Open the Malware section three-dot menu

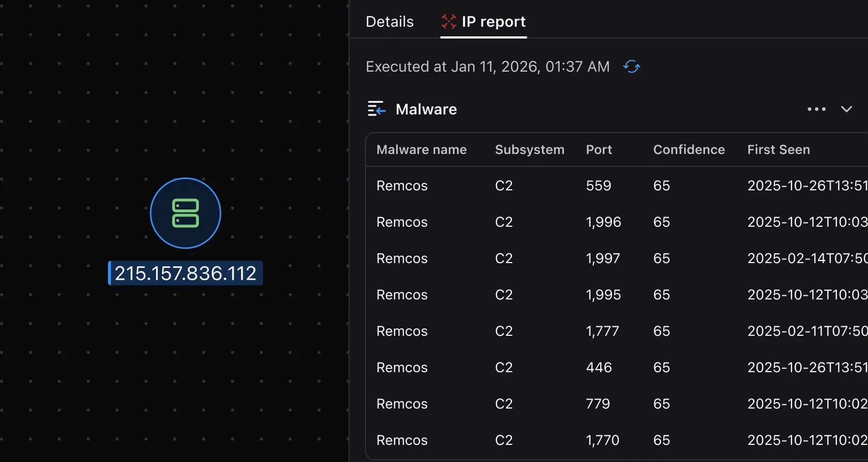pos(816,109)
